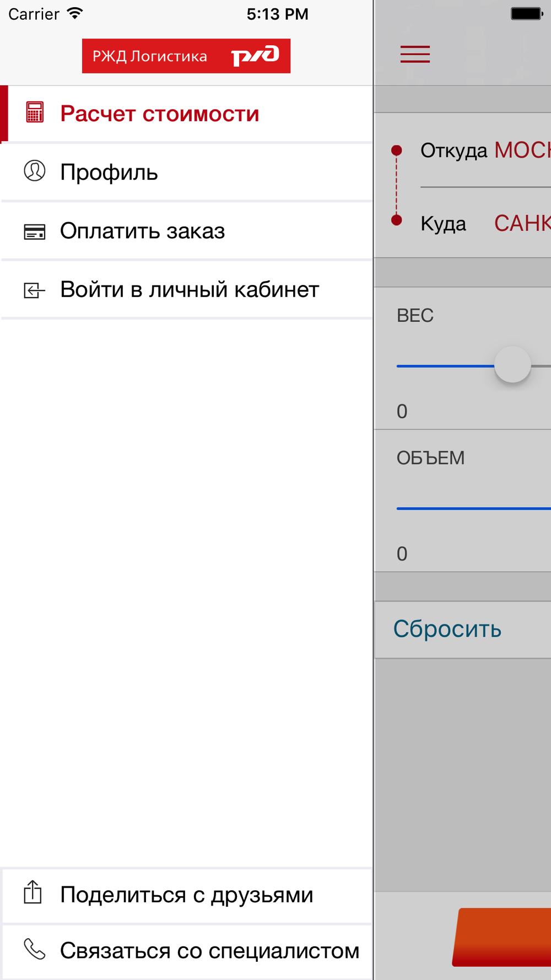Choose Войти в личный кабинет
551x980 pixels.
[x=187, y=289]
